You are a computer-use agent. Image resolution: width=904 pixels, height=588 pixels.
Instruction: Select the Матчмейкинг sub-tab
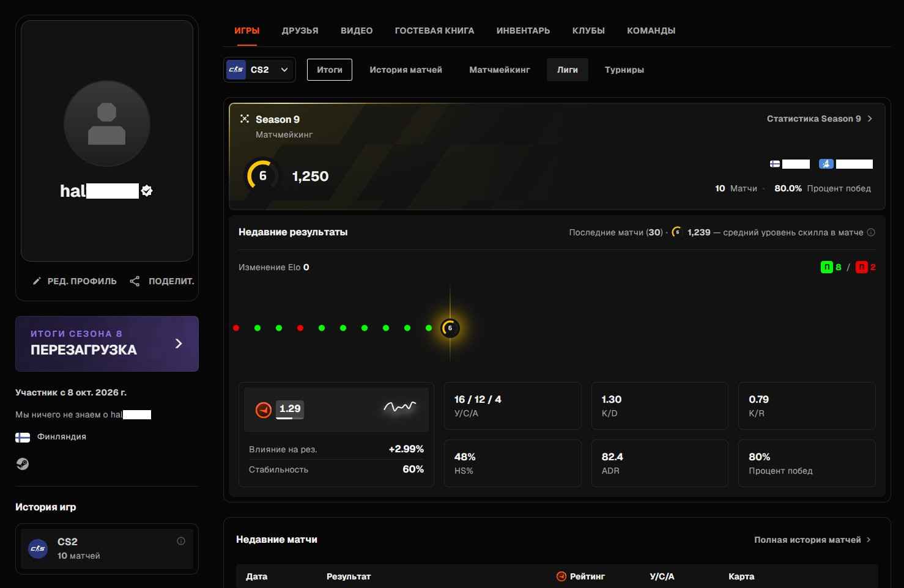(500, 70)
